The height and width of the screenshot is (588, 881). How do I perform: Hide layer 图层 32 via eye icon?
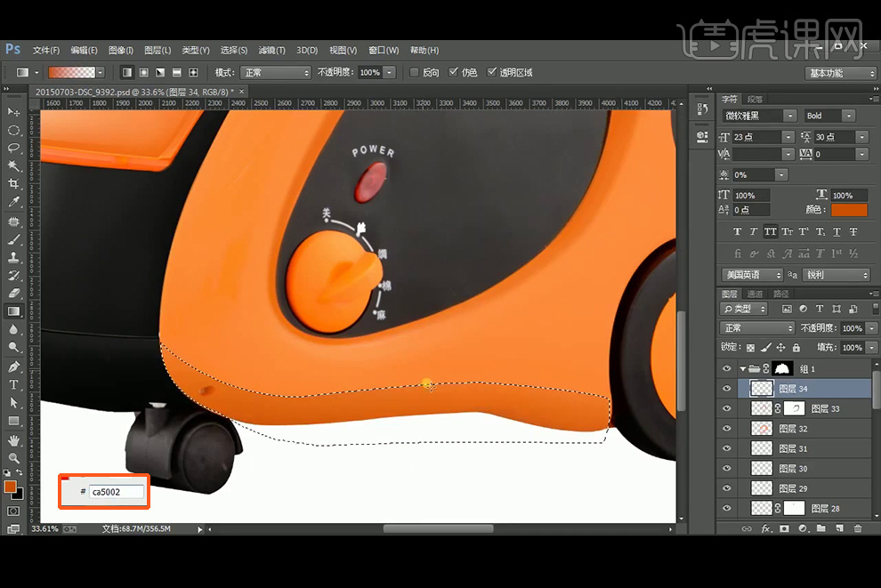coord(727,429)
